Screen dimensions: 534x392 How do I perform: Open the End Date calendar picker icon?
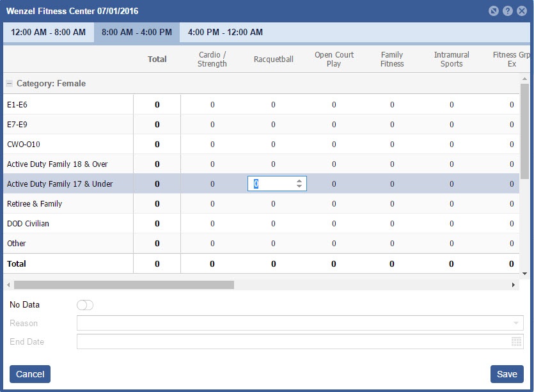point(516,342)
